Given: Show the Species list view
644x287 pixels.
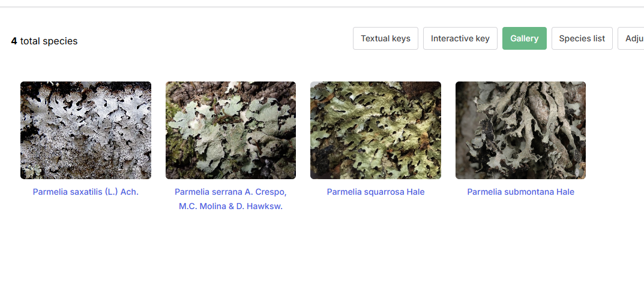Looking at the screenshot, I should [x=582, y=38].
